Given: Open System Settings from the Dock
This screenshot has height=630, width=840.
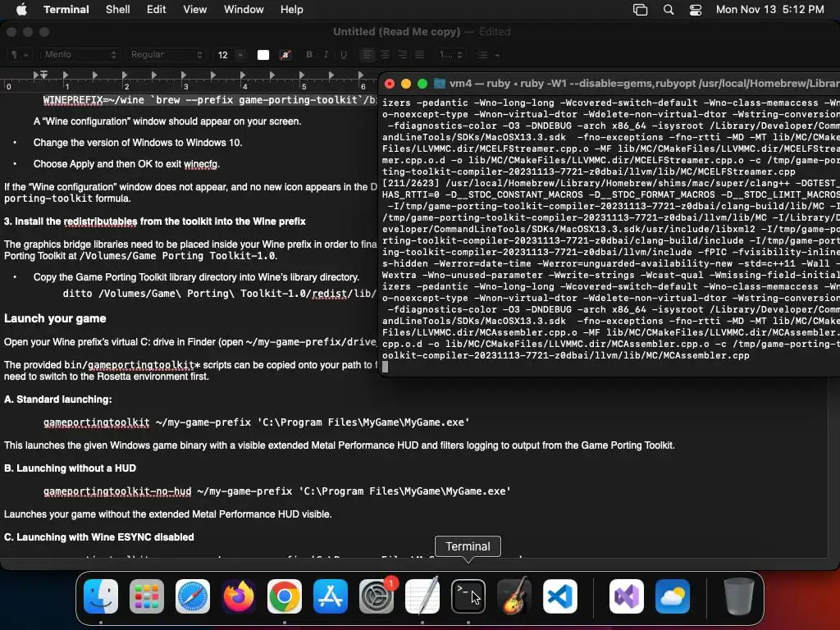Looking at the screenshot, I should pos(377,596).
